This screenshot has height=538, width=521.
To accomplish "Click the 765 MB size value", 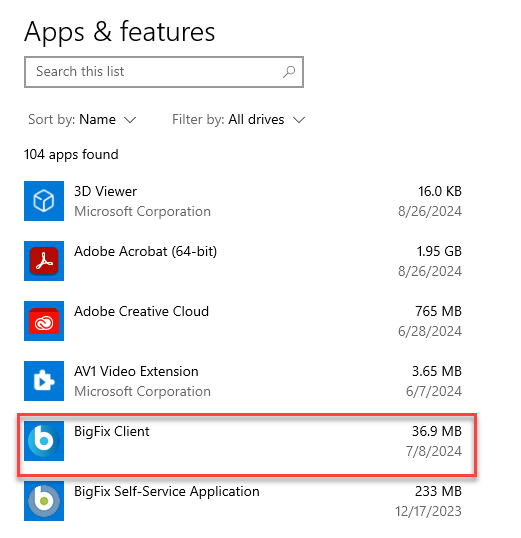I will [438, 311].
